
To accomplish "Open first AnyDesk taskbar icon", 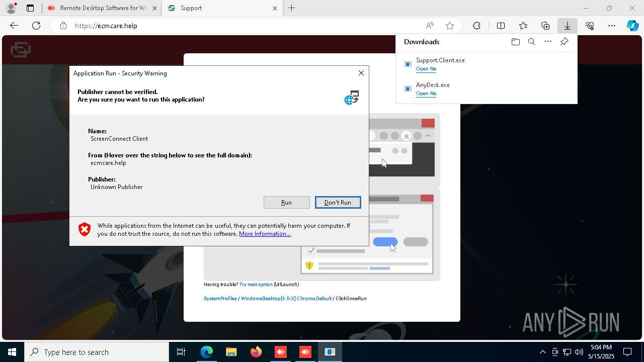I will pos(280,352).
